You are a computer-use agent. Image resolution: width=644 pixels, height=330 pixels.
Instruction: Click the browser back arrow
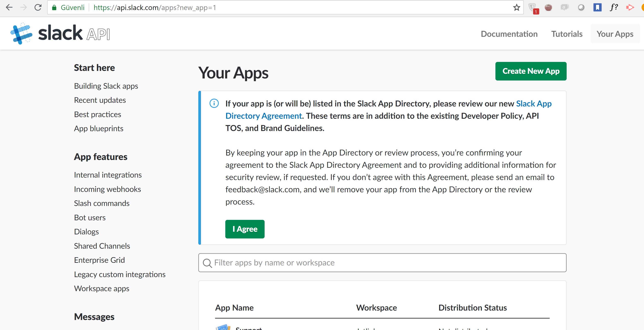click(x=9, y=8)
